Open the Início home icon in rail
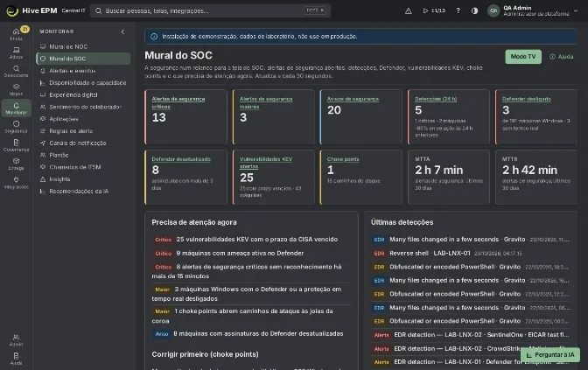The image size is (588, 370). 16,34
